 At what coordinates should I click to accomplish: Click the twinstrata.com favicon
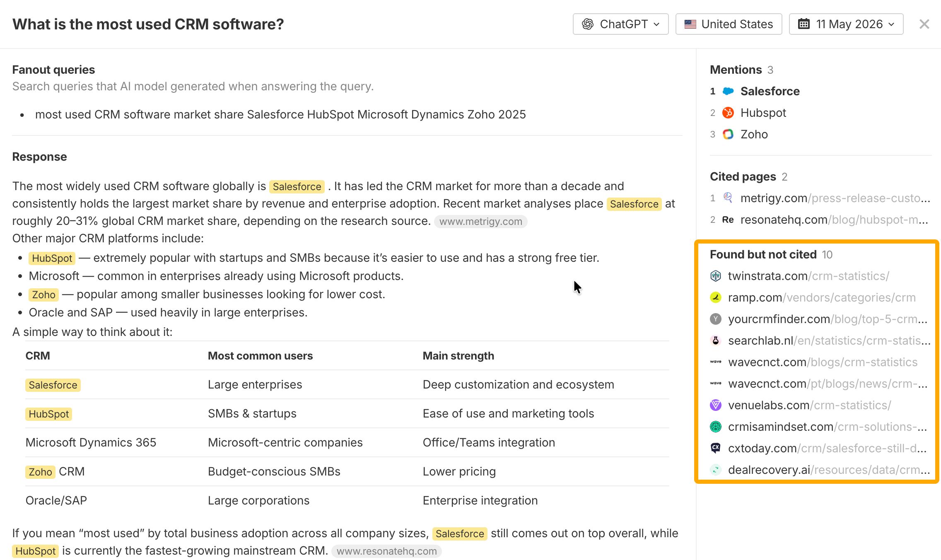pyautogui.click(x=716, y=276)
